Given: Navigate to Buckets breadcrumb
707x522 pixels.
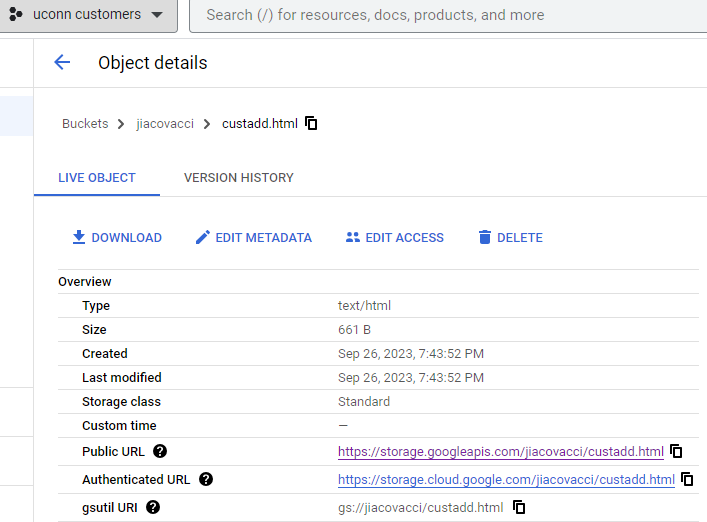Looking at the screenshot, I should [85, 124].
